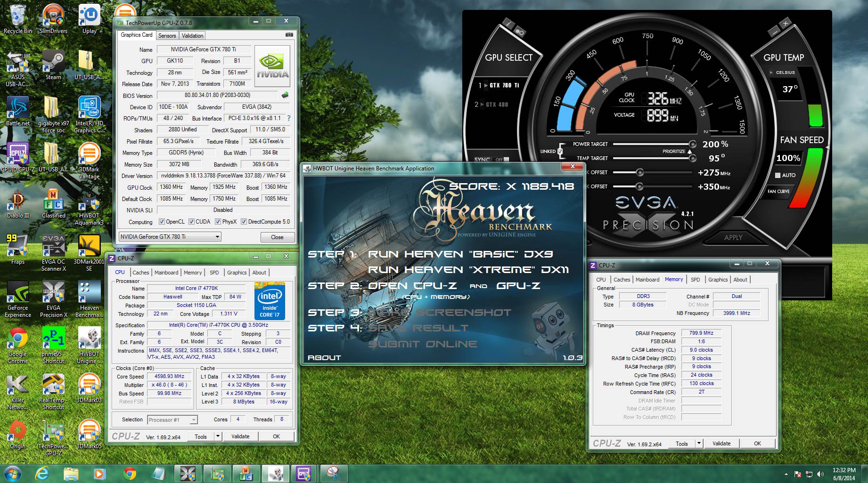Click the FAN CURVE button
The height and width of the screenshot is (483, 868).
(x=778, y=191)
